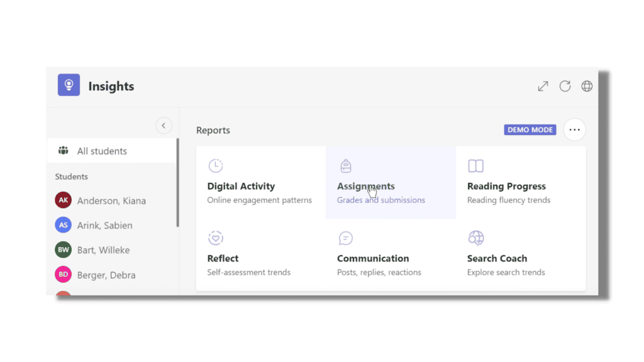Select All students in sidebar
The height and width of the screenshot is (362, 644).
[112, 151]
